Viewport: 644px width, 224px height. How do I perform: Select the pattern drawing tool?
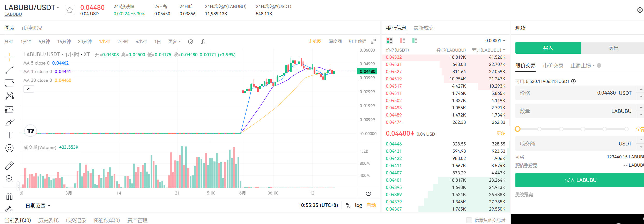click(10, 96)
